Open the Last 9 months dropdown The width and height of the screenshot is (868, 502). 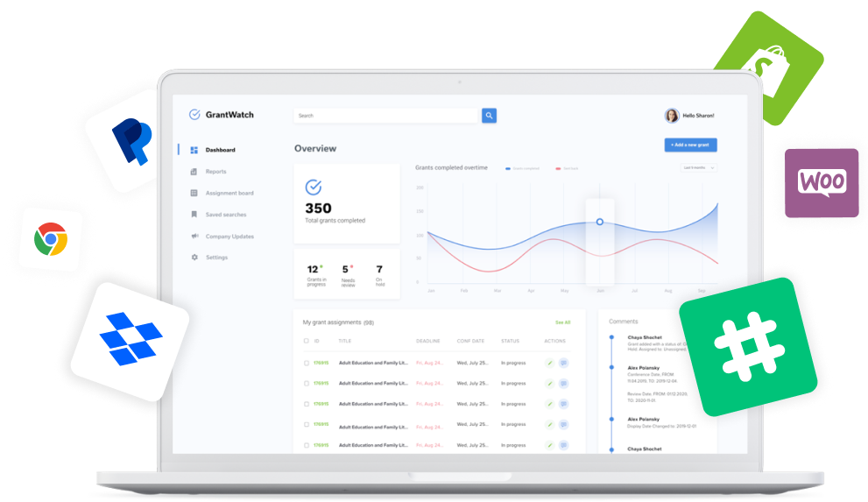[x=699, y=167]
